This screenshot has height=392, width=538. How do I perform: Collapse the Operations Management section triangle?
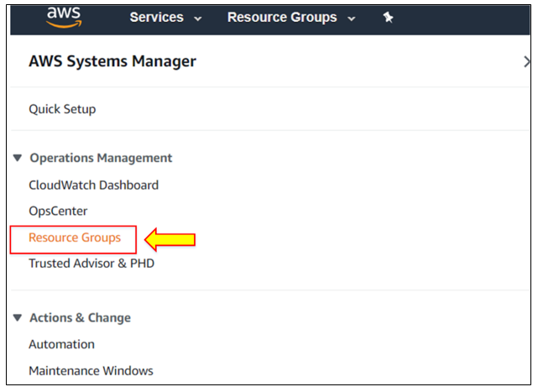tap(18, 158)
